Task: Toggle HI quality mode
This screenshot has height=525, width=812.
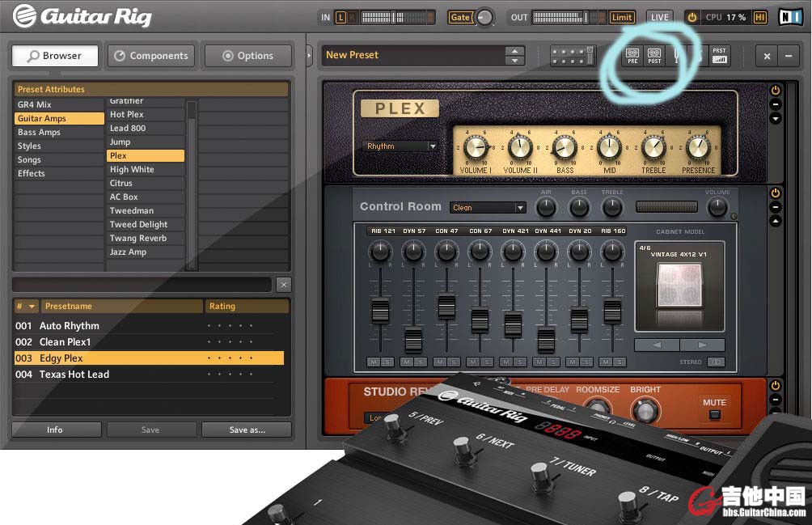Action: tap(759, 18)
